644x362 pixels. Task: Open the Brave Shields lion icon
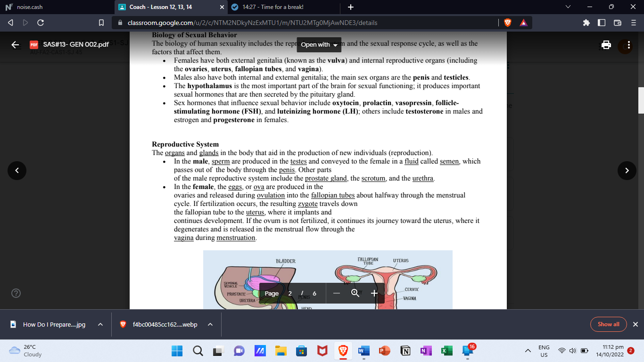point(508,23)
